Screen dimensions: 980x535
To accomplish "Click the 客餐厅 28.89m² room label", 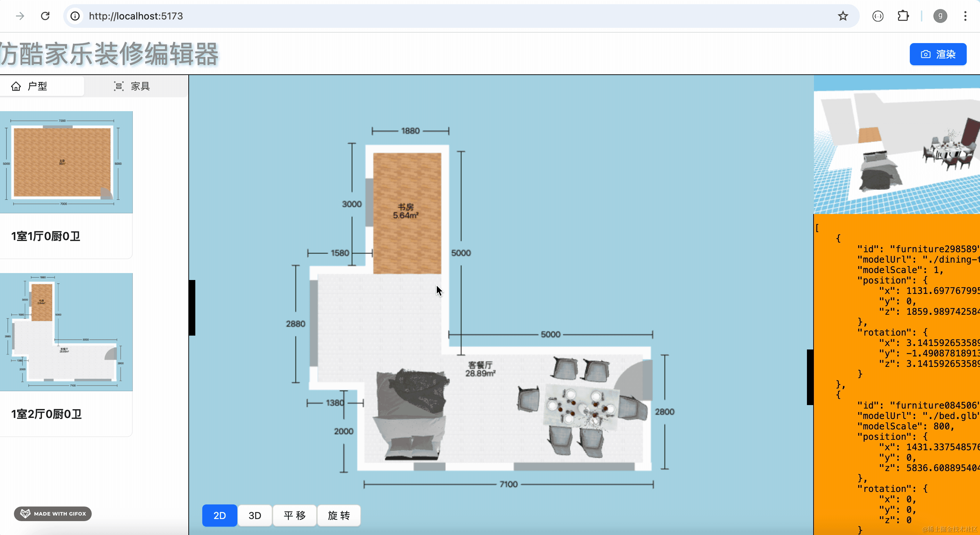I will tap(481, 369).
